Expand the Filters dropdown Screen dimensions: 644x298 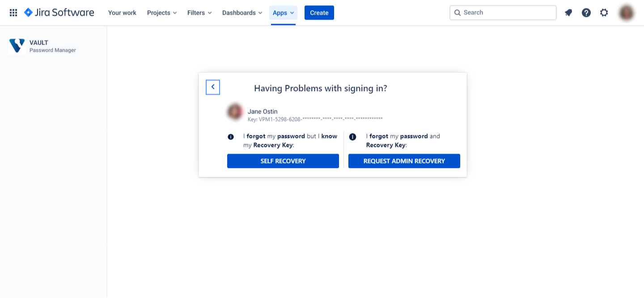(199, 13)
